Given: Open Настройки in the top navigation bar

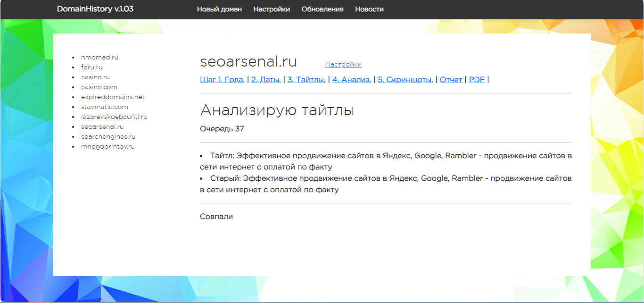Looking at the screenshot, I should coord(272,9).
